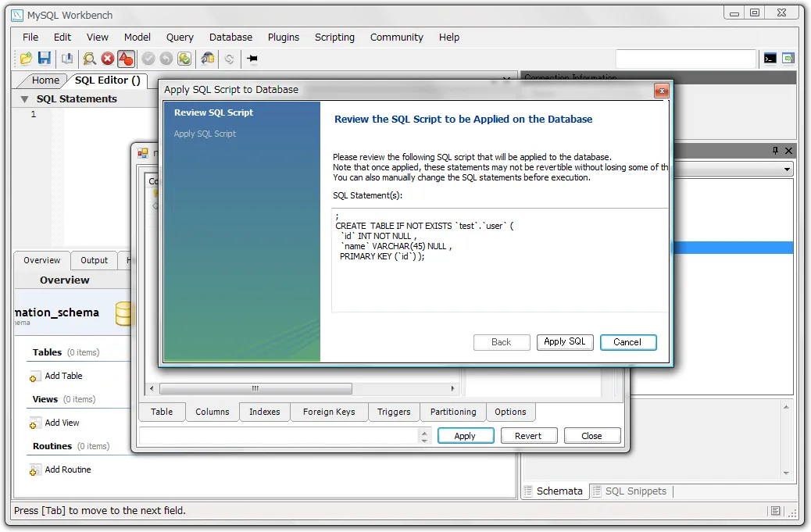Collapse the SQL Statements section
Viewport: 811px width, 532px height.
24,99
